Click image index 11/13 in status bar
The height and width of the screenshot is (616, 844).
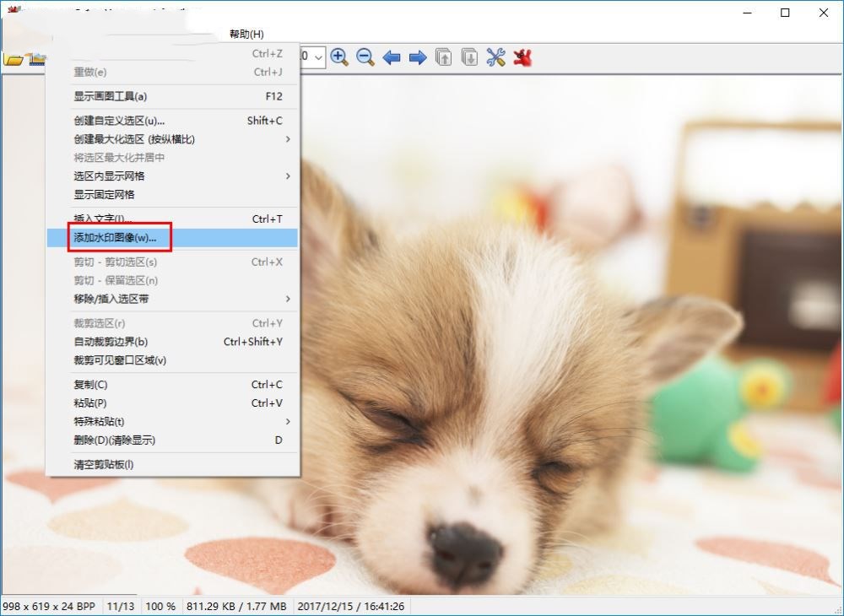coord(121,607)
